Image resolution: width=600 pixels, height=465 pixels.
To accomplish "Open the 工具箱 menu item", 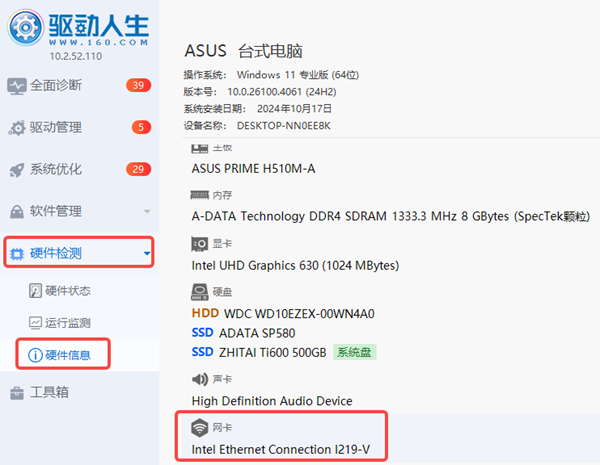I will coord(79,392).
